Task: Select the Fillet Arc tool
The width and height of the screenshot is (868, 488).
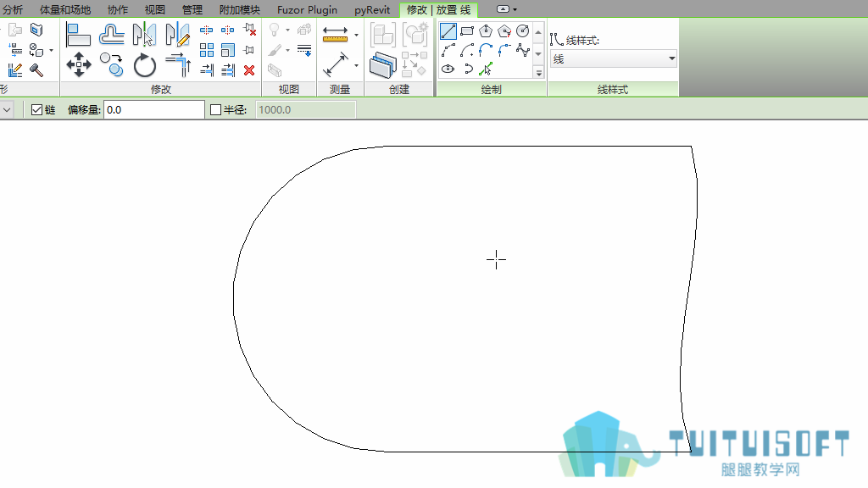Action: pos(504,50)
